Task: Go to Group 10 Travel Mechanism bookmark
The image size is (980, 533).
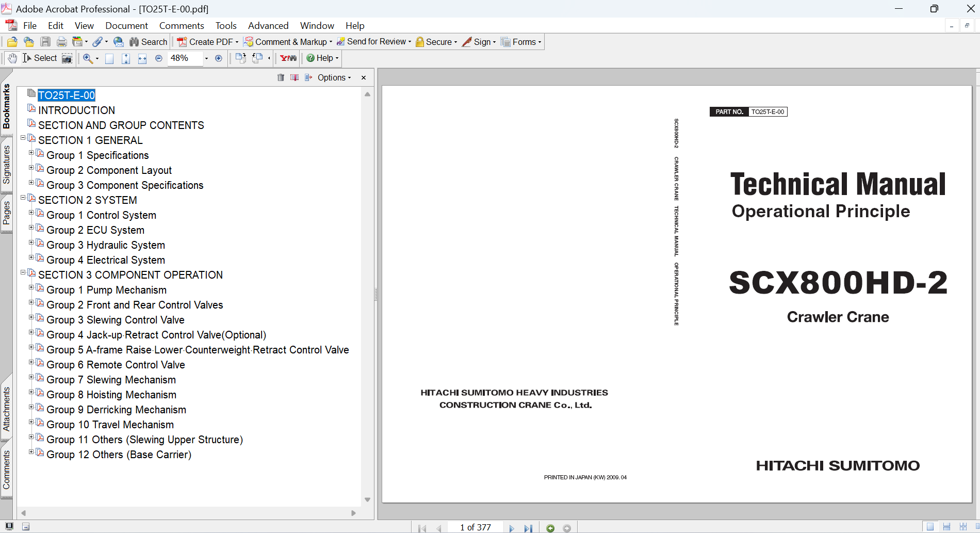Action: coord(110,425)
